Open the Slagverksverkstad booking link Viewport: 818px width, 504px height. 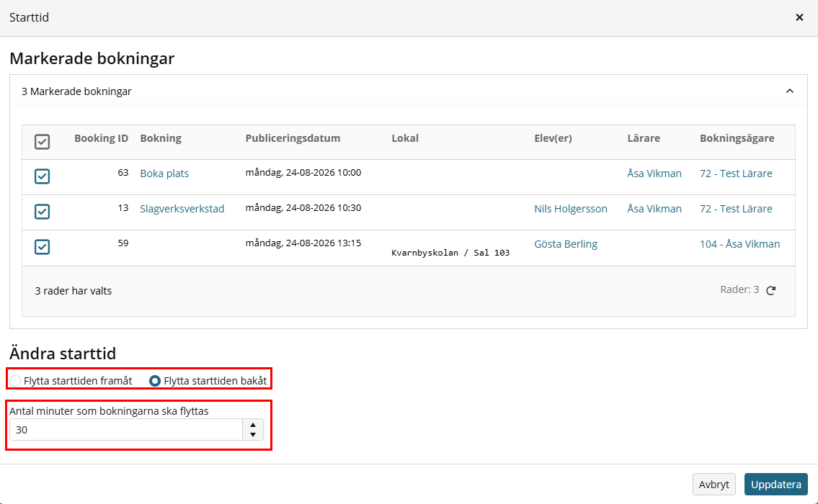click(182, 209)
